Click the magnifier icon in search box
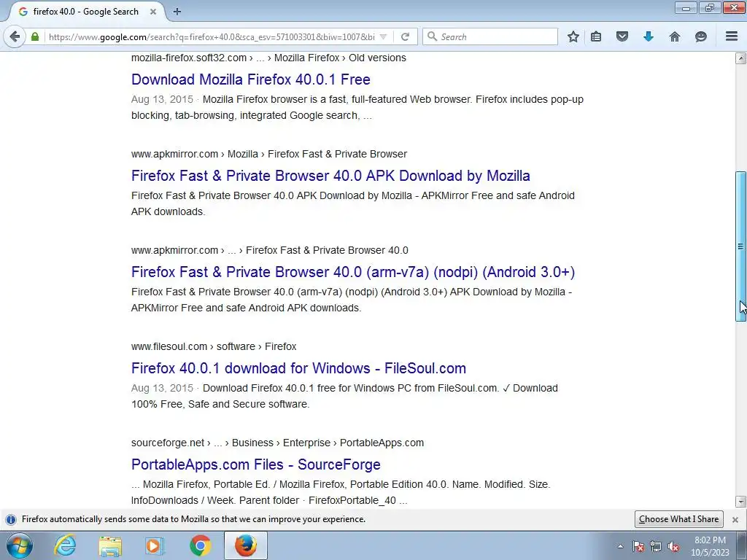This screenshot has width=747, height=560. click(x=432, y=36)
